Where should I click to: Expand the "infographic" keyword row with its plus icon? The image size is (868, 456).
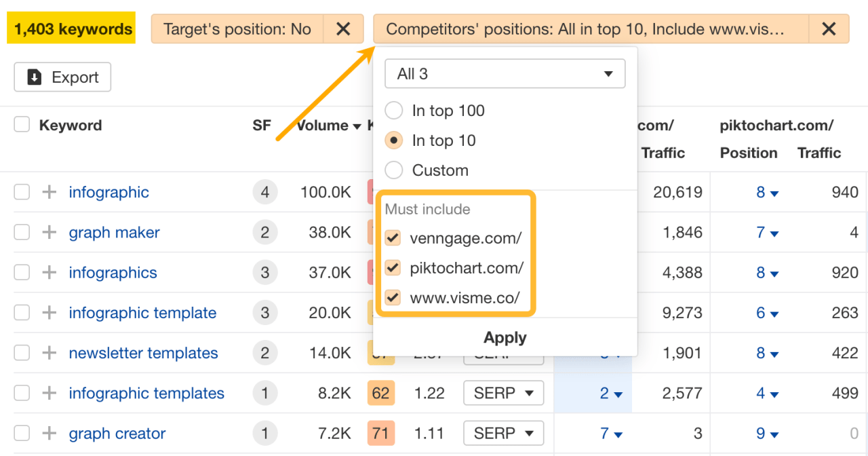pos(47,192)
